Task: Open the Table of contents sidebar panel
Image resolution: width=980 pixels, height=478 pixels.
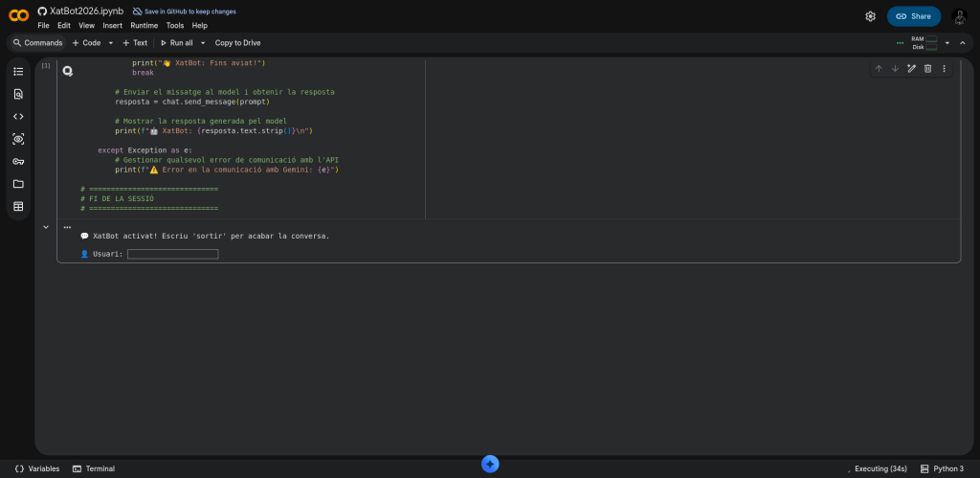Action: coord(18,72)
